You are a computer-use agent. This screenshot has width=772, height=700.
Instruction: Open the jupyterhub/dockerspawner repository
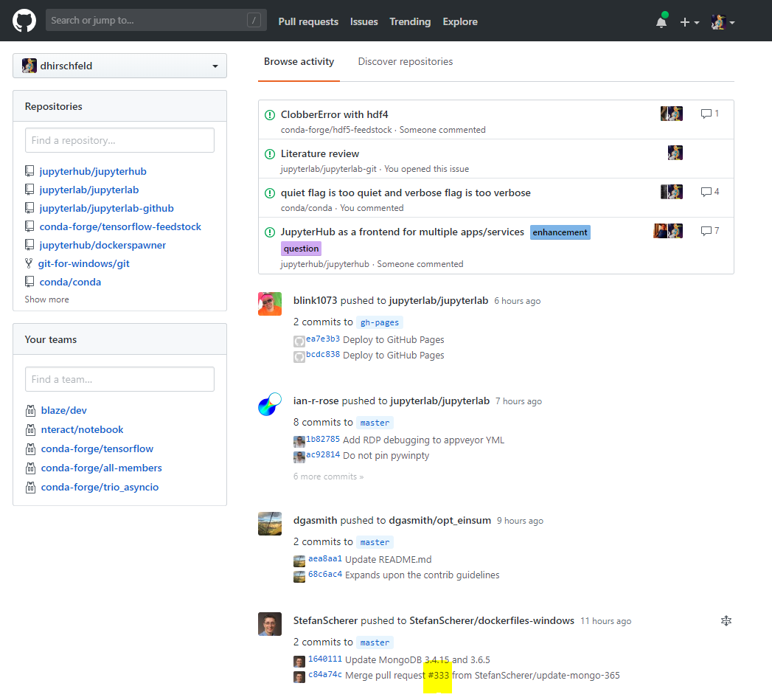click(x=102, y=246)
